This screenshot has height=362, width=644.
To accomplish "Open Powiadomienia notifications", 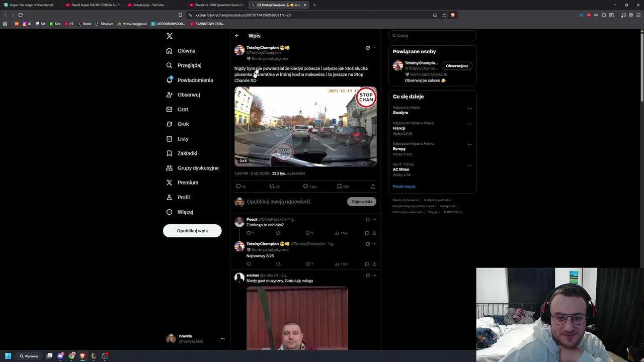I will point(190,80).
